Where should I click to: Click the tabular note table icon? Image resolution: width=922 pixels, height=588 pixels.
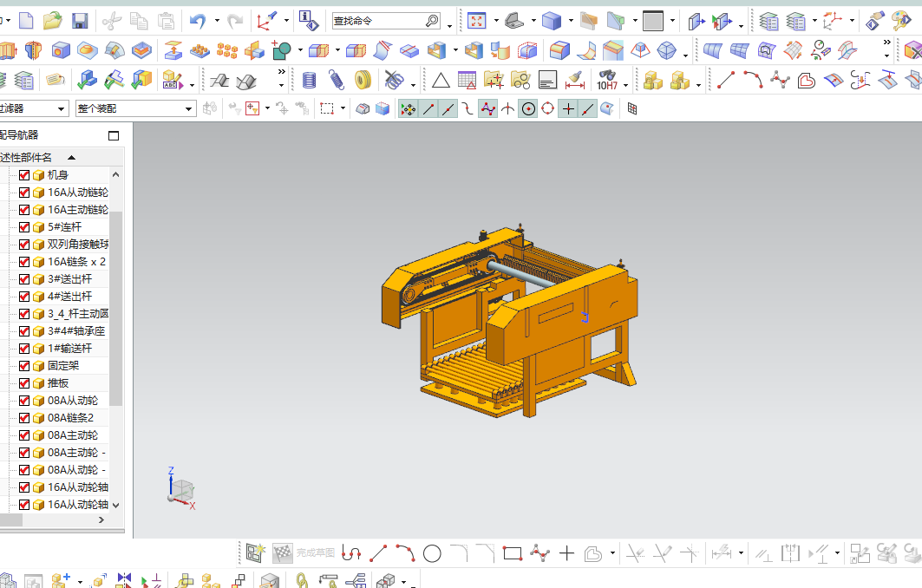click(x=467, y=80)
